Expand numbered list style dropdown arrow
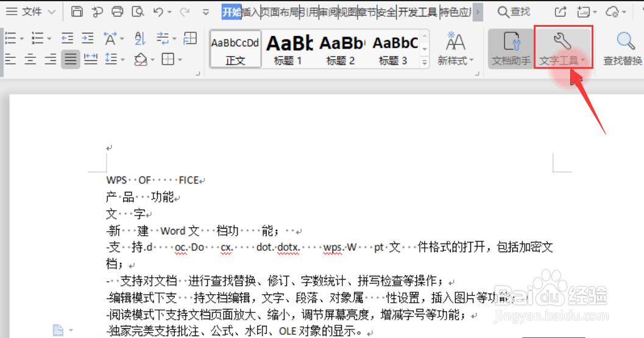This screenshot has width=644, height=338. pos(49,39)
